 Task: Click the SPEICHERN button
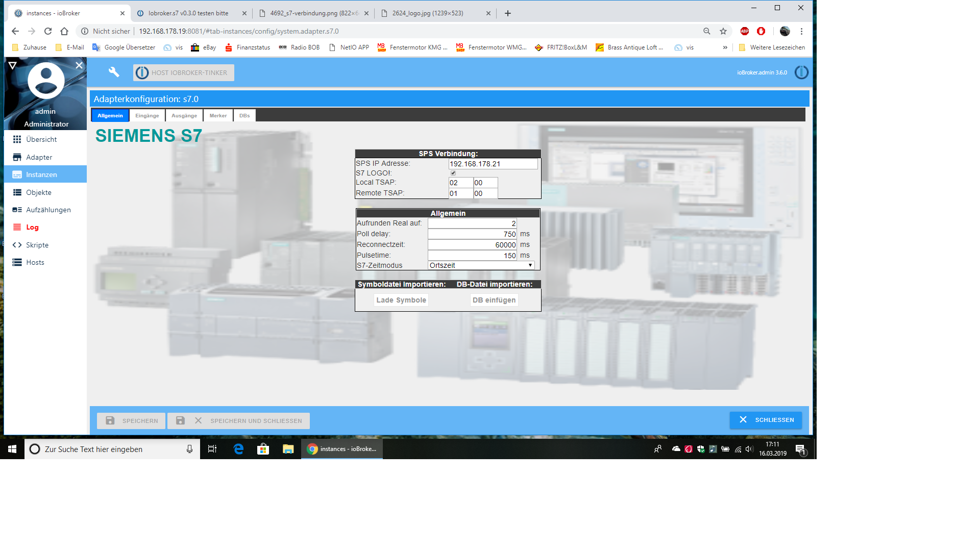click(x=131, y=421)
